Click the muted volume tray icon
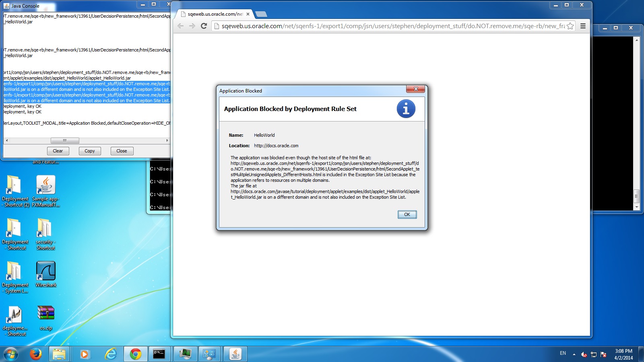The height and width of the screenshot is (362, 644). (x=584, y=354)
